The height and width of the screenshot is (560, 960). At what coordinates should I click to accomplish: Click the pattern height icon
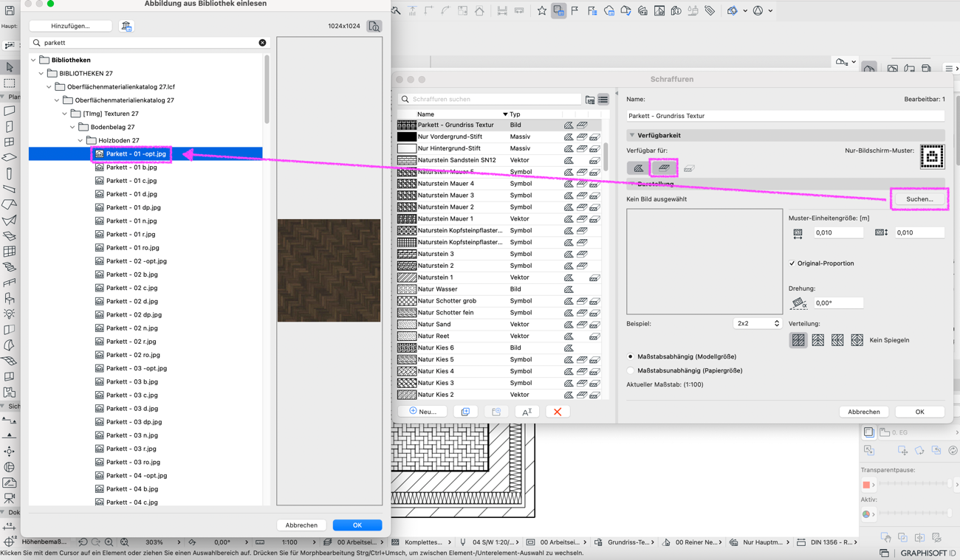[881, 233]
